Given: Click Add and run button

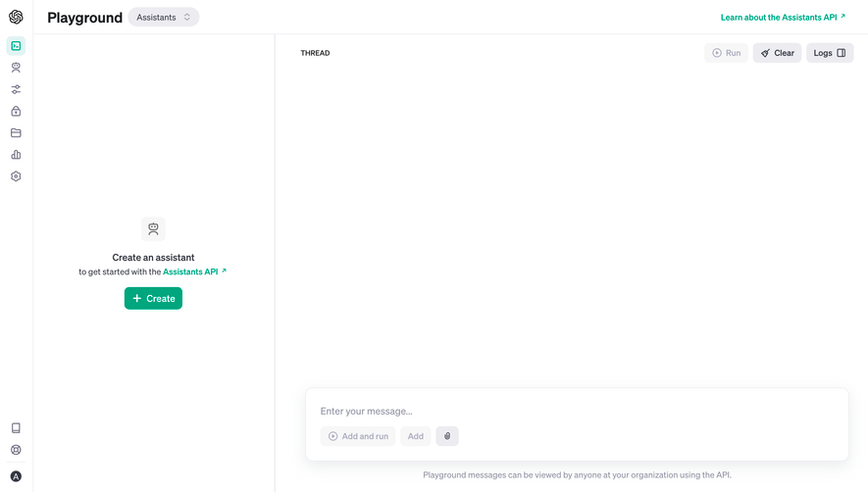Looking at the screenshot, I should [x=358, y=436].
